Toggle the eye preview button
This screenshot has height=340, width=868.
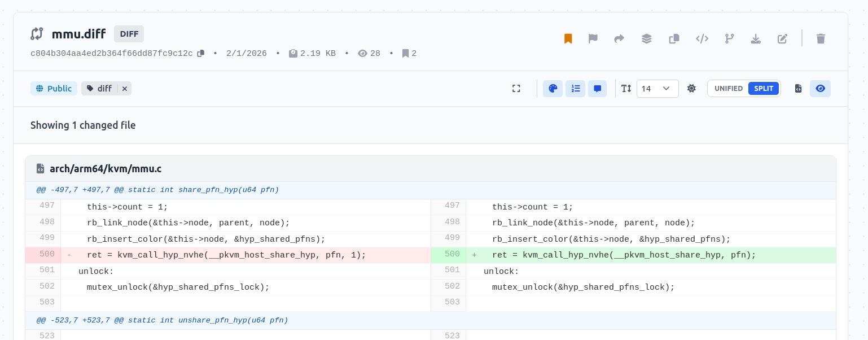coord(821,89)
